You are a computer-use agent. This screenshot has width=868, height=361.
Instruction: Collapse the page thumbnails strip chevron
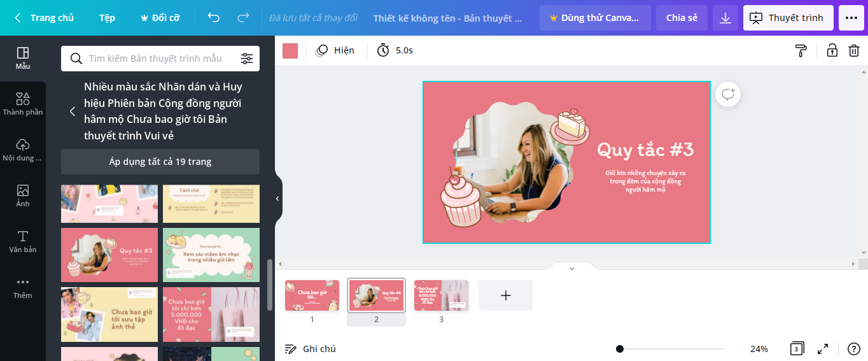point(571,268)
